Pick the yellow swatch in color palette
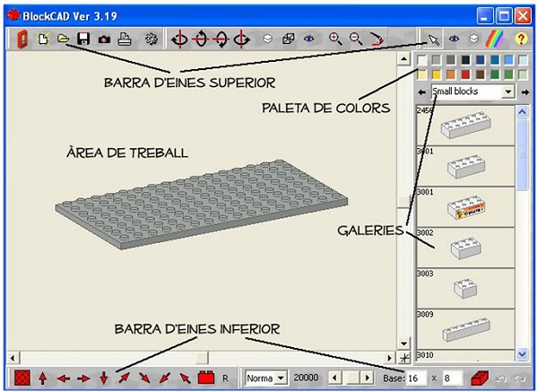This screenshot has width=538, height=392. 437,74
